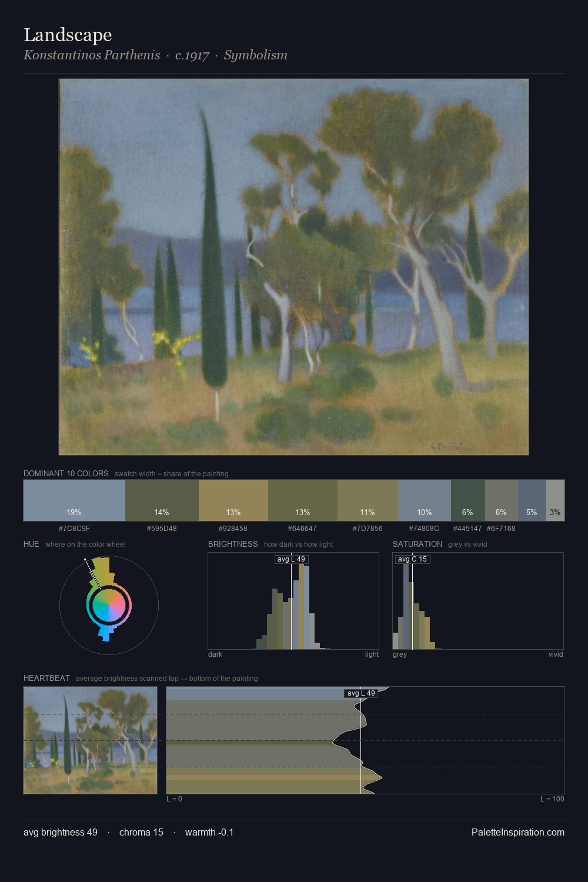Click the 'HEARTBEAT' section heading

[x=46, y=678]
